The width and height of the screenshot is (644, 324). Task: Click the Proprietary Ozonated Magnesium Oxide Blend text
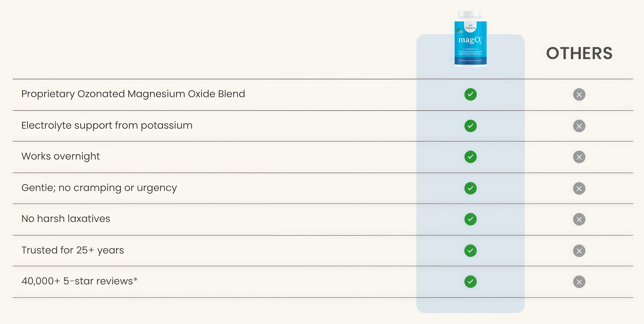[133, 94]
